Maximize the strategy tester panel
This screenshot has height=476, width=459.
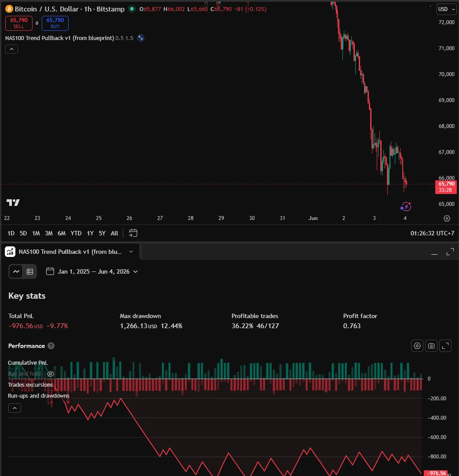point(450,252)
